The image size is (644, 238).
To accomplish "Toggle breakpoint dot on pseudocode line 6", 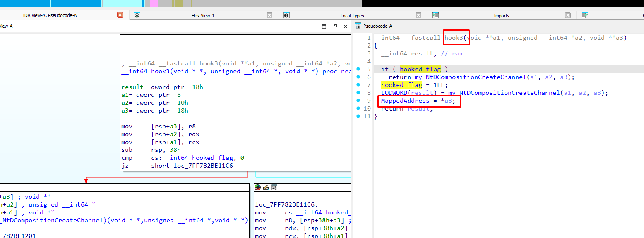I will click(x=358, y=77).
